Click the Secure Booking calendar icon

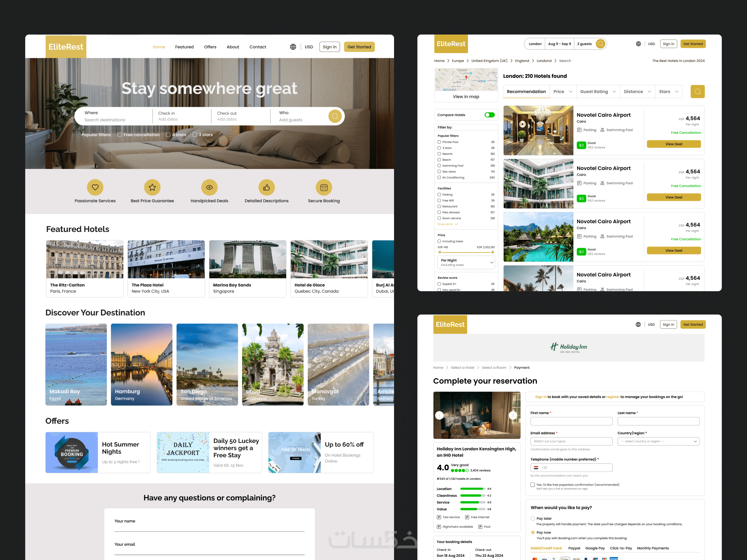tap(324, 187)
